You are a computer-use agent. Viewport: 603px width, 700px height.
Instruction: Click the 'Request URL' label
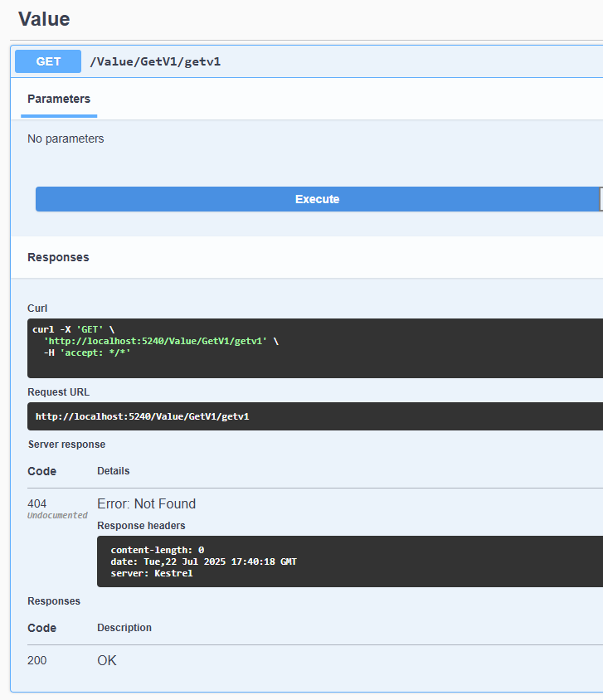(x=58, y=392)
